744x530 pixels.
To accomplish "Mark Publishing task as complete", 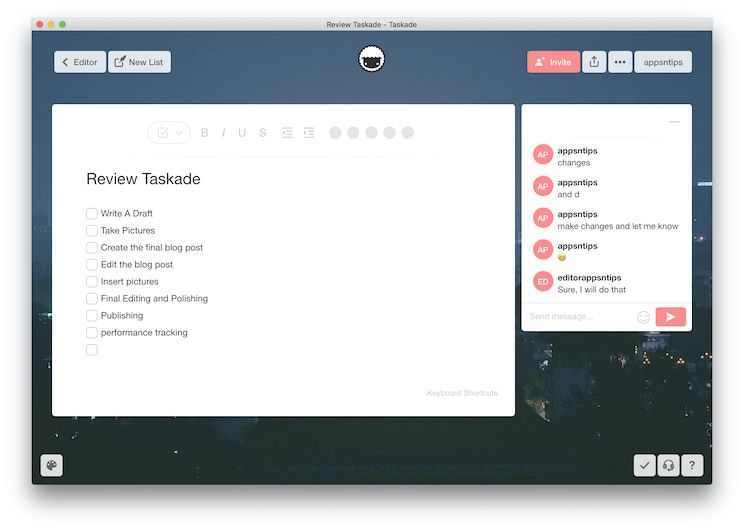I will [92, 316].
